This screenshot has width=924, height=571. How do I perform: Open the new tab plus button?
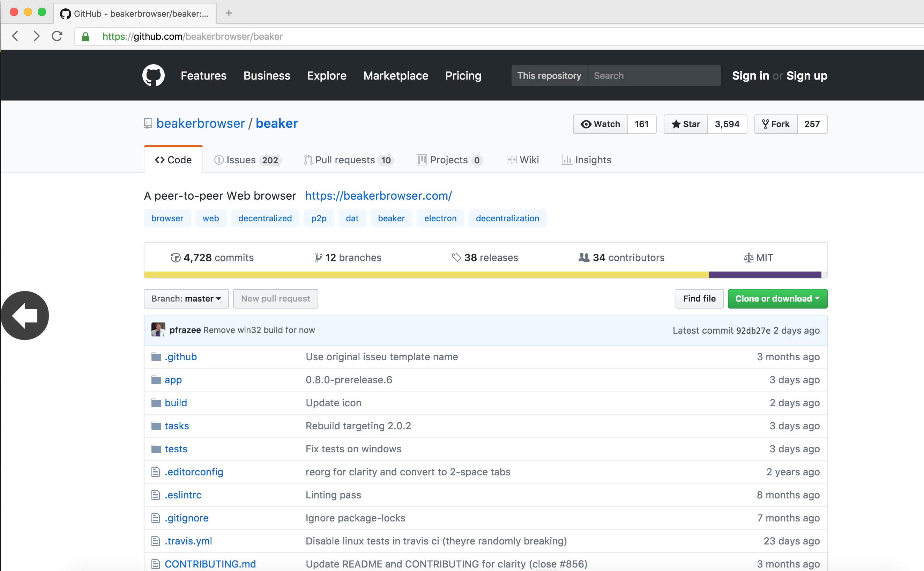pos(229,13)
